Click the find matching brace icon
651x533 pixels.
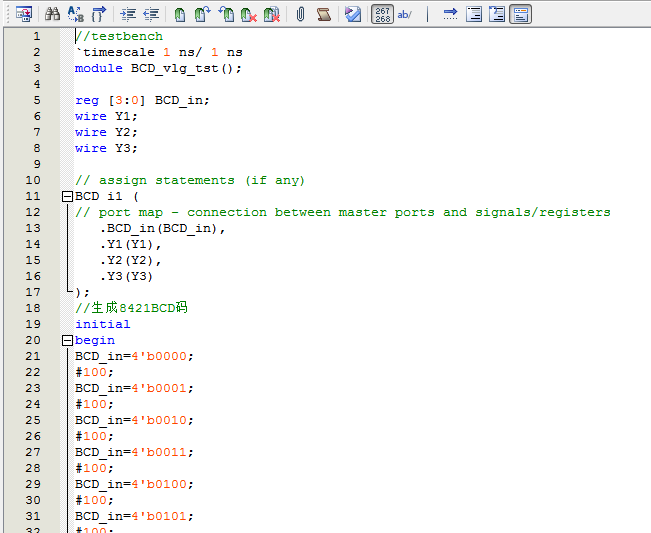pyautogui.click(x=99, y=14)
